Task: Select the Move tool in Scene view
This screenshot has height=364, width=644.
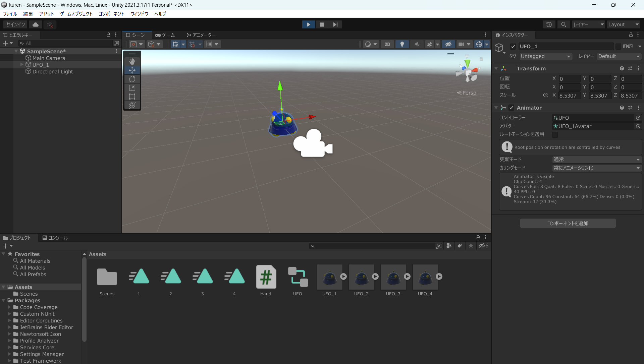Action: coord(132,70)
